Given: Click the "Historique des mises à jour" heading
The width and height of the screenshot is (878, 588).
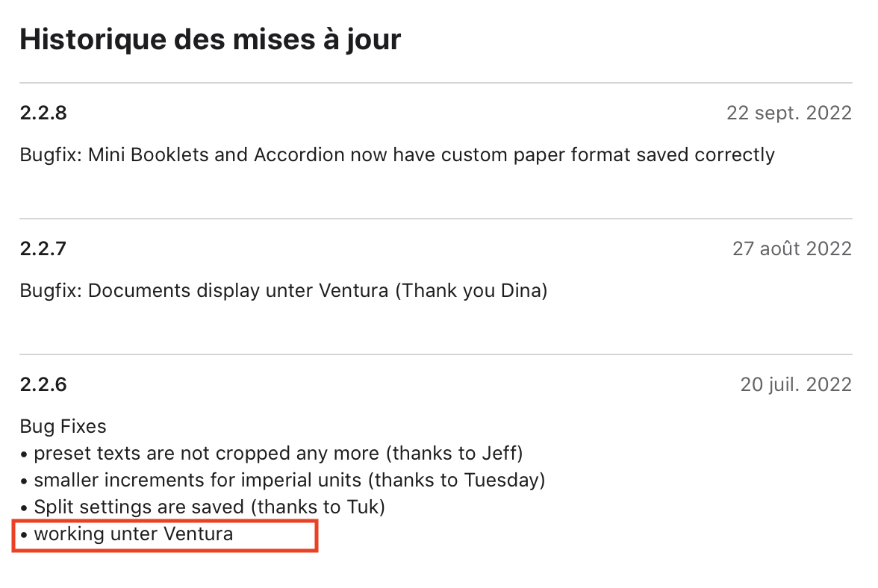Looking at the screenshot, I should point(210,39).
